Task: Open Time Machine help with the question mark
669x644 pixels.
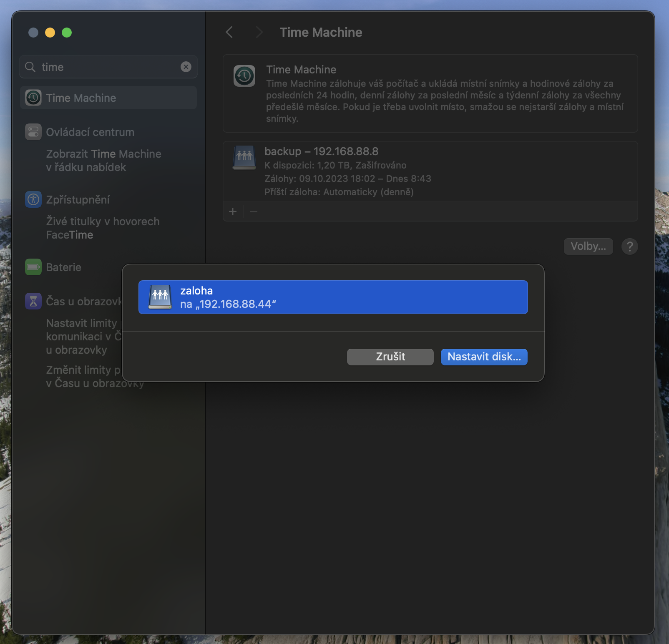Action: tap(629, 247)
